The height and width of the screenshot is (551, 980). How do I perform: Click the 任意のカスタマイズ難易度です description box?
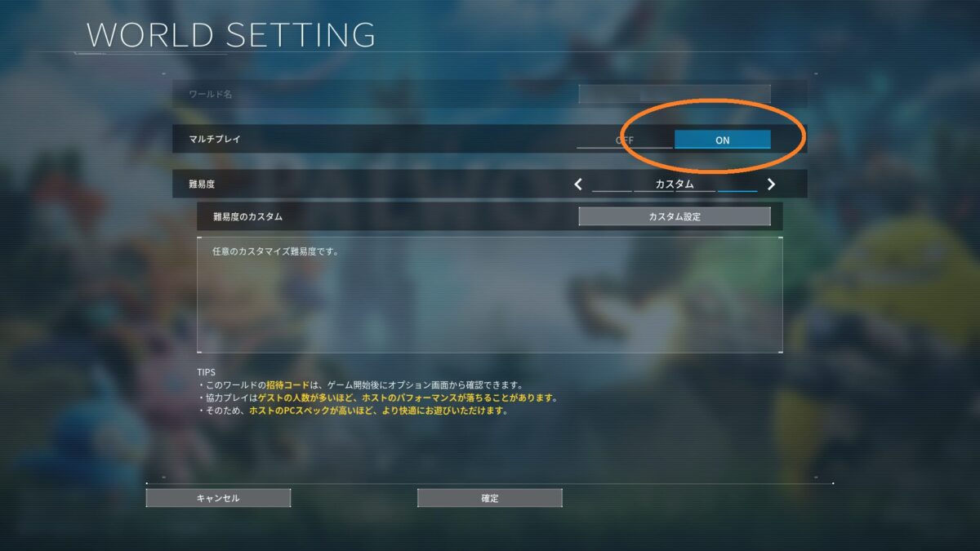pos(490,295)
